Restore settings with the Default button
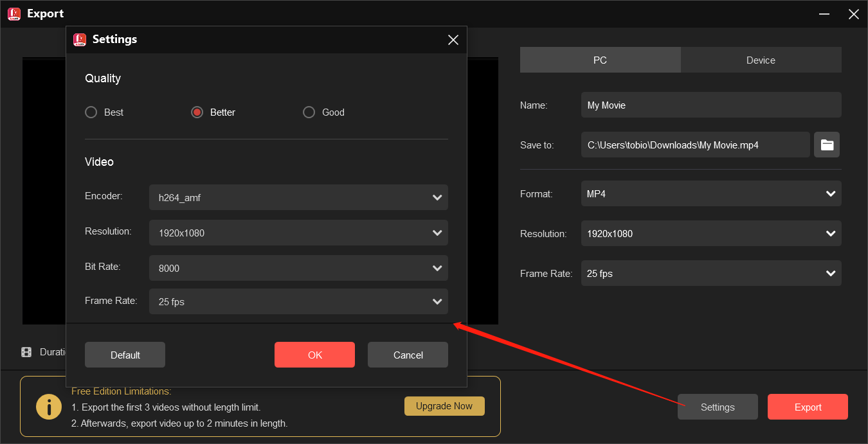This screenshot has width=868, height=444. 125,354
